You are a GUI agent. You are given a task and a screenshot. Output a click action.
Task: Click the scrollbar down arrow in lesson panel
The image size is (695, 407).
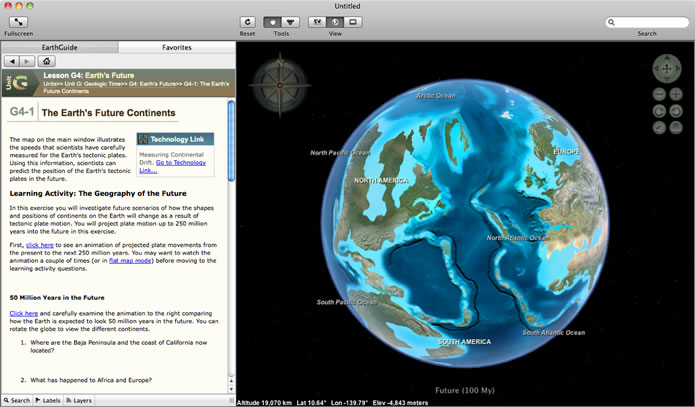click(x=231, y=389)
